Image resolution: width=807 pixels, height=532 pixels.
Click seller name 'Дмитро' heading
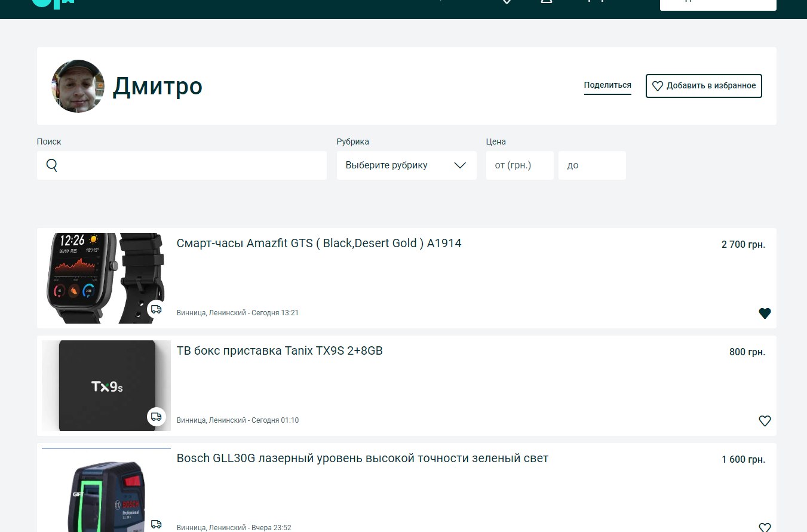[x=158, y=87]
